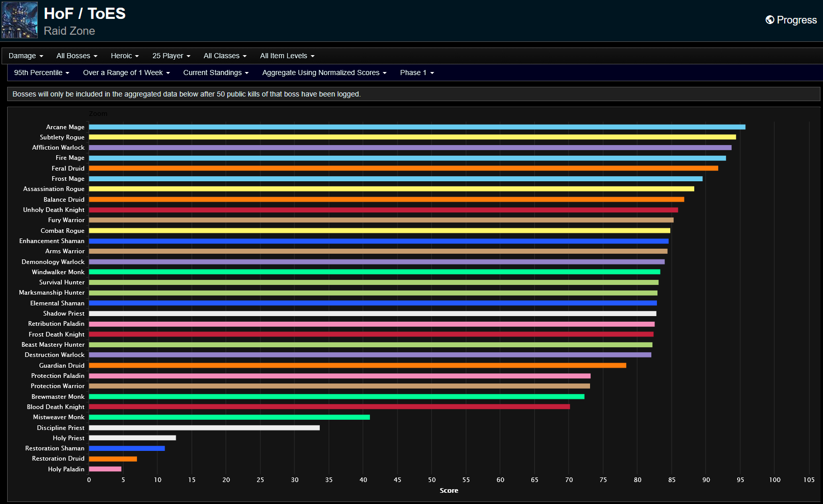Open the Damage metric dropdown

[x=26, y=56]
